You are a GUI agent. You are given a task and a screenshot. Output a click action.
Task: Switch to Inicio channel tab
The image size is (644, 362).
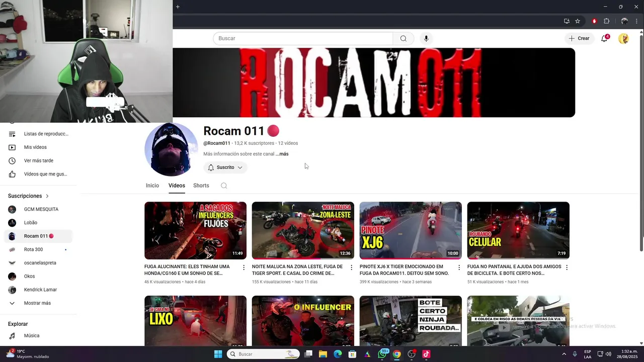152,186
